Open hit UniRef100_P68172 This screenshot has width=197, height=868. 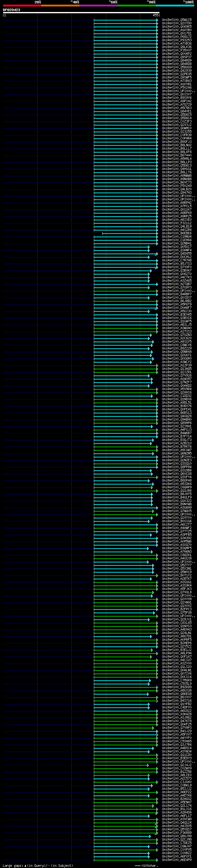177,37
